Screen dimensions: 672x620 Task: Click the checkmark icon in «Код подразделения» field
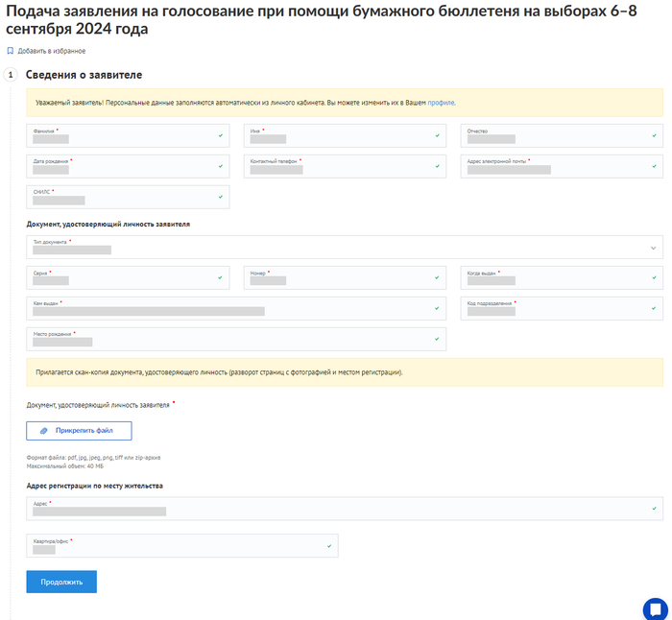click(x=653, y=309)
